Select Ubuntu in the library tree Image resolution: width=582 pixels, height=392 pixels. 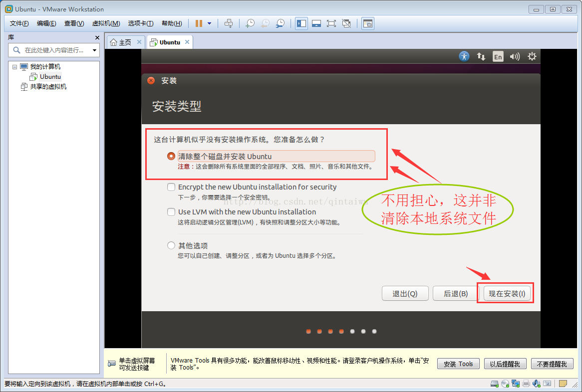point(50,77)
